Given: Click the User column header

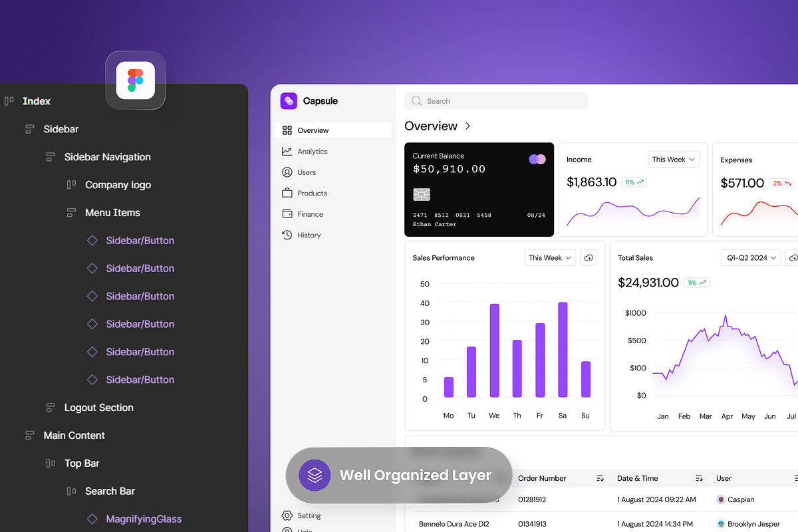Looking at the screenshot, I should click(724, 478).
